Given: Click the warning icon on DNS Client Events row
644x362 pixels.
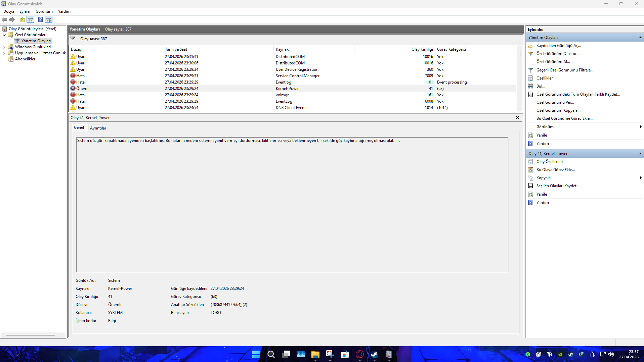Looking at the screenshot, I should point(73,108).
